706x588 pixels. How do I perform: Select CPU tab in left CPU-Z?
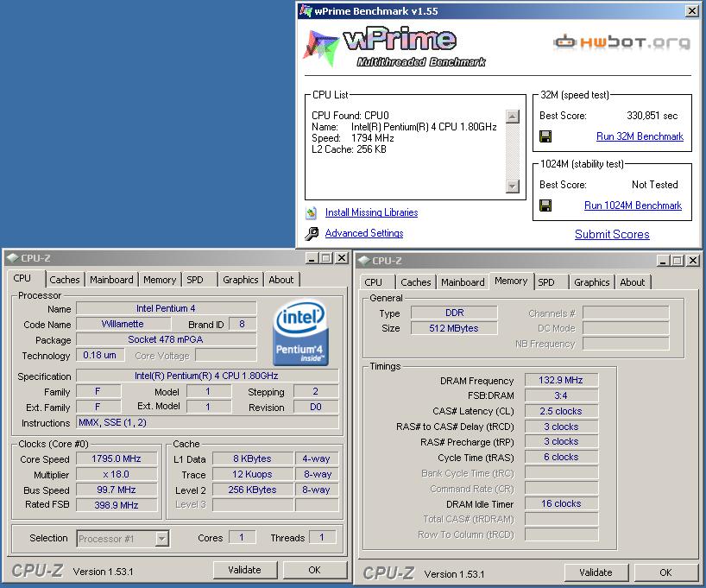coord(22,278)
